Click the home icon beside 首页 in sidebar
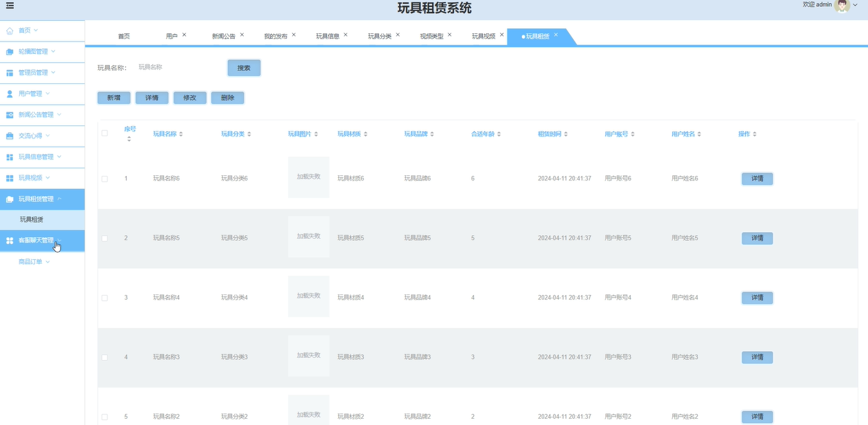 9,30
